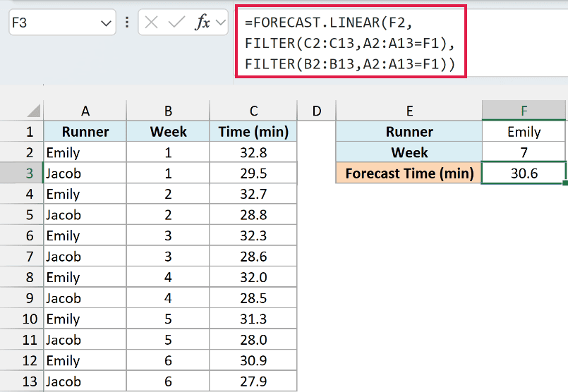This screenshot has width=568, height=392.
Task: Select cell C5 with value 28.8
Action: click(x=253, y=214)
